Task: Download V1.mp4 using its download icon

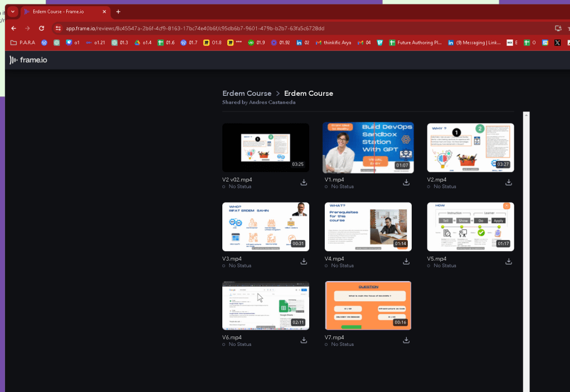Action: [x=406, y=183]
